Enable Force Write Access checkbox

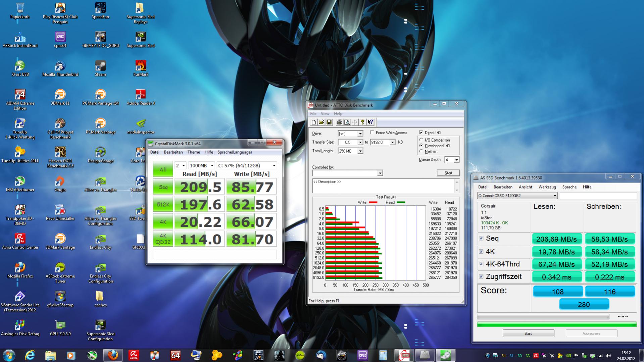click(372, 133)
